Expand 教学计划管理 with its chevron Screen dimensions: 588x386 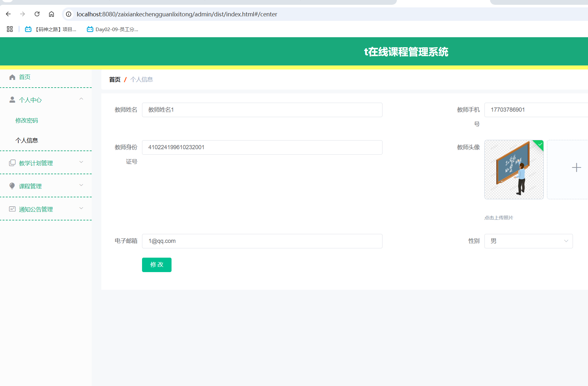point(81,162)
